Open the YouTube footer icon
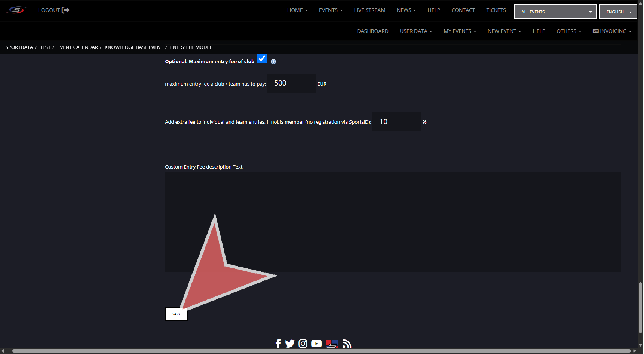 click(316, 344)
